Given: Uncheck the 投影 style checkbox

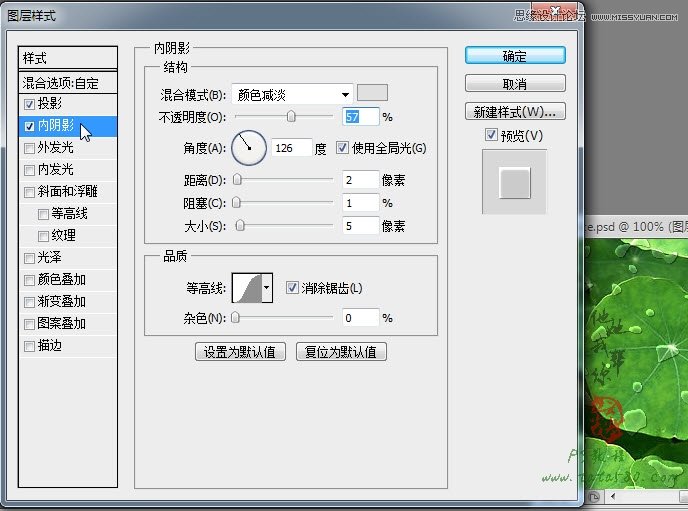Looking at the screenshot, I should click(x=29, y=104).
